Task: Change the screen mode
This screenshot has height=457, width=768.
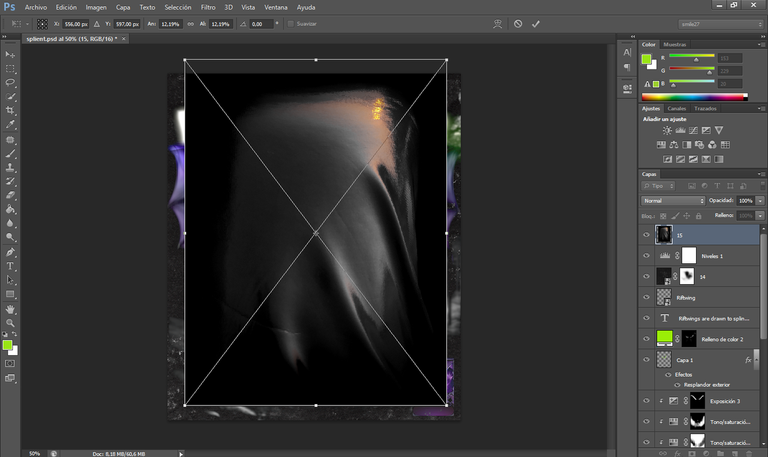Action: coord(10,378)
